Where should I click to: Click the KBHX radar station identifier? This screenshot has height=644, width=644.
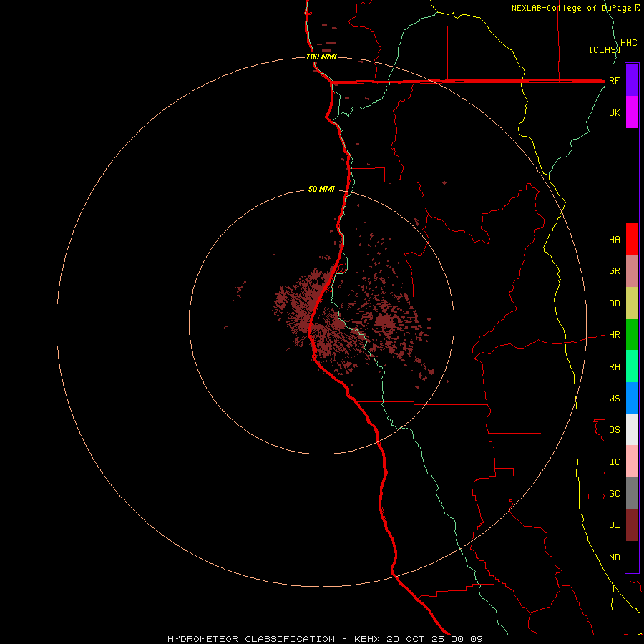[367, 639]
